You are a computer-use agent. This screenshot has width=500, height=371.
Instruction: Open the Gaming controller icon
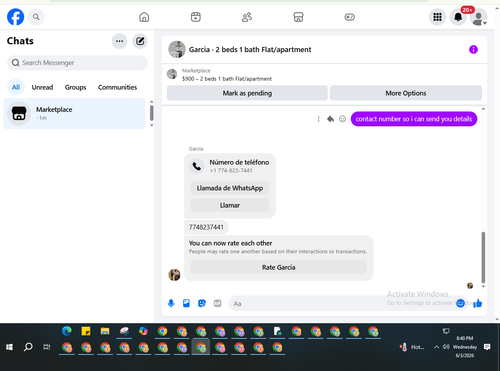coord(350,17)
